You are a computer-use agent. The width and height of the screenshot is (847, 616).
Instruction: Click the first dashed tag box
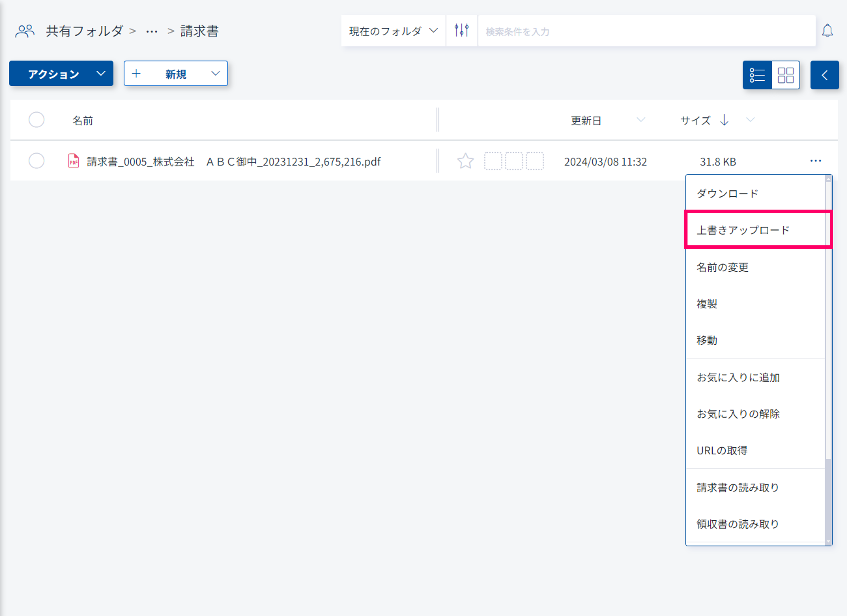point(493,161)
